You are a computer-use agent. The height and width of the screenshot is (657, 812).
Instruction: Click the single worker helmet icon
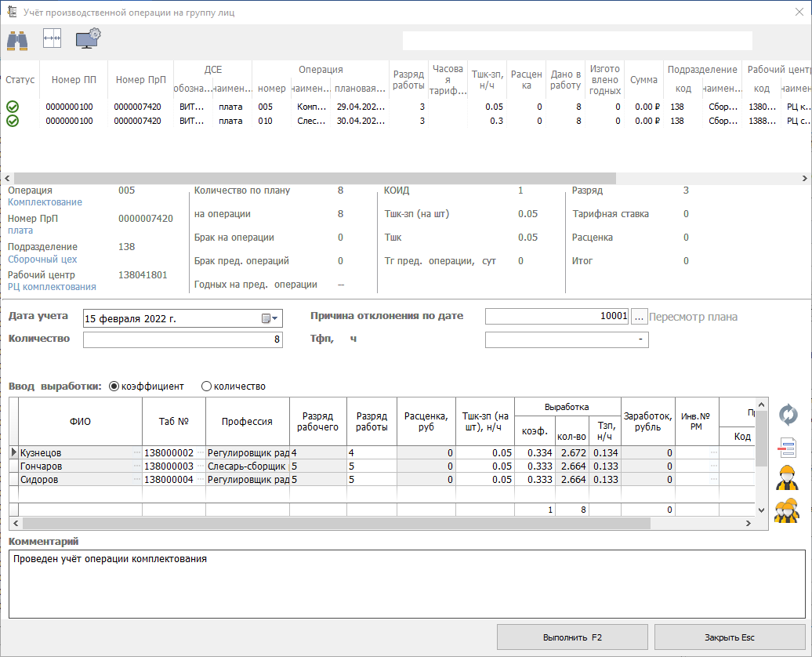click(x=787, y=477)
